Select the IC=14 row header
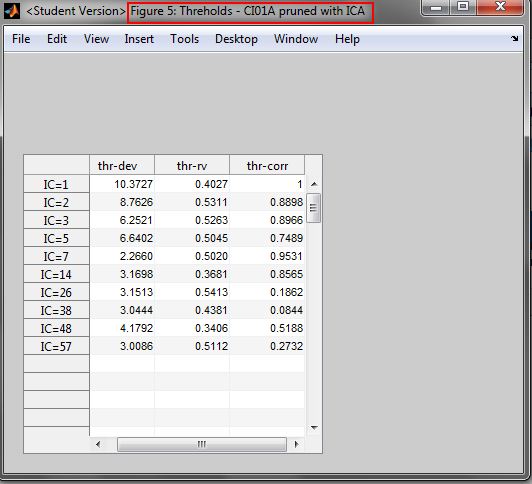This screenshot has height=484, width=532. (x=57, y=274)
